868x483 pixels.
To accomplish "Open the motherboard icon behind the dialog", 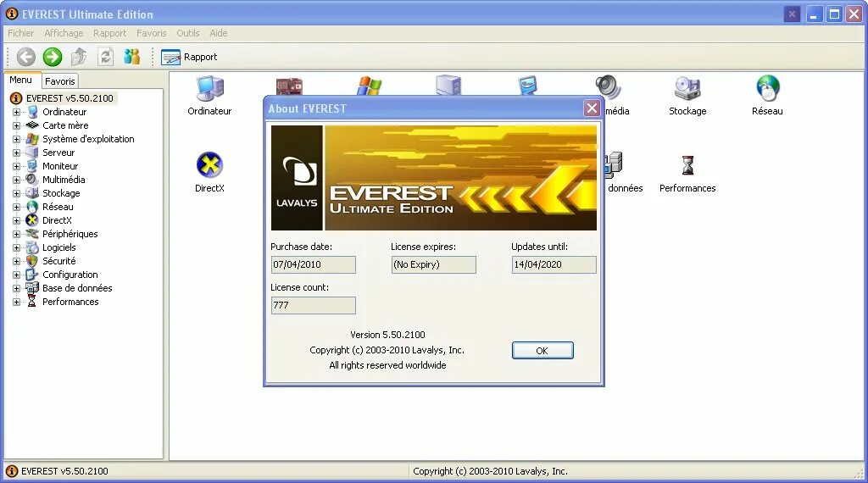I will point(289,86).
